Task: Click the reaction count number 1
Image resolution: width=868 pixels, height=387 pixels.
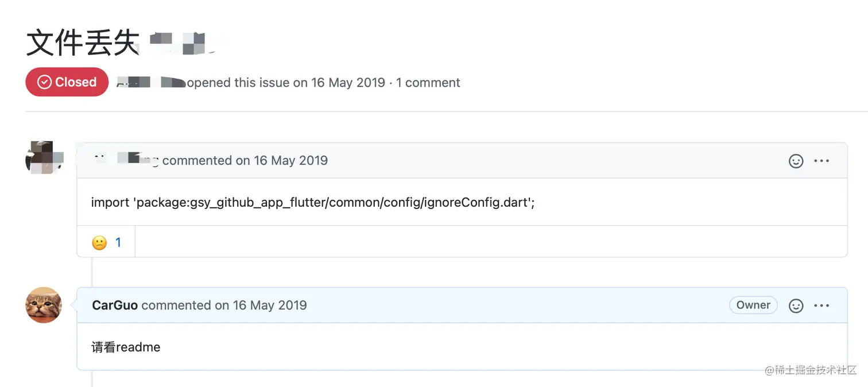Action: click(x=118, y=242)
